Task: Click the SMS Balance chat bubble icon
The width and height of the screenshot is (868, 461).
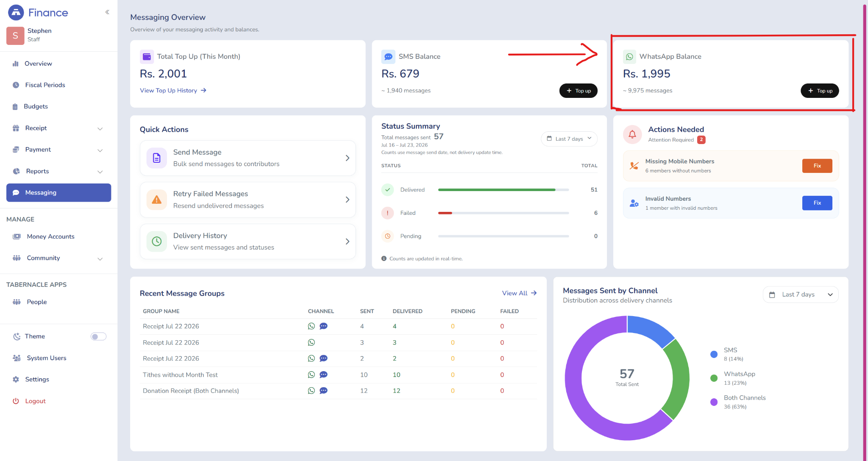Action: pyautogui.click(x=388, y=57)
